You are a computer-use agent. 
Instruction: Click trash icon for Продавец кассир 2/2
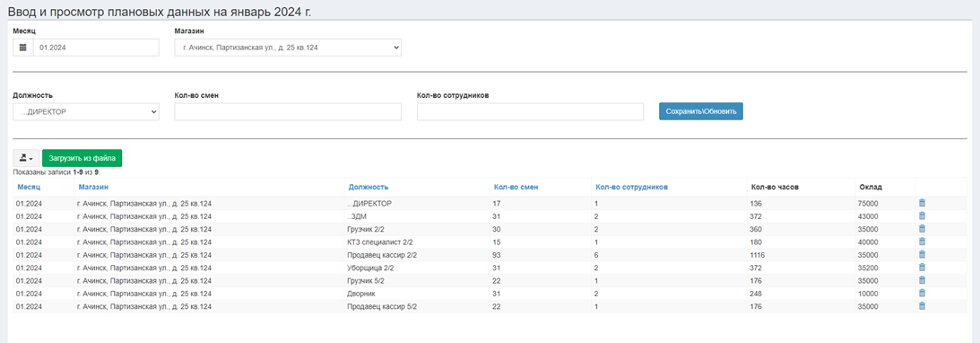tap(922, 254)
